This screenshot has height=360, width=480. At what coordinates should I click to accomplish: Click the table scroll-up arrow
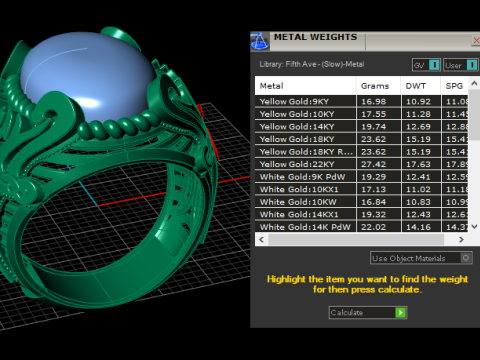click(x=474, y=83)
